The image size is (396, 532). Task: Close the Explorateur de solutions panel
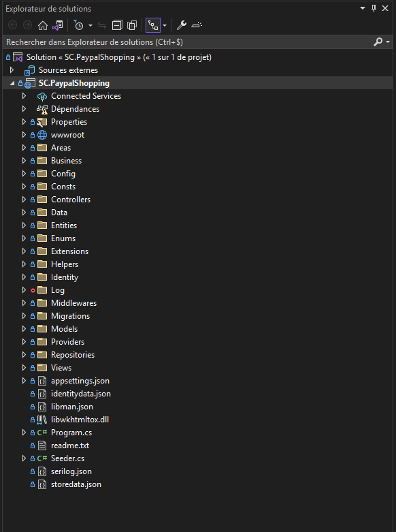[x=385, y=8]
